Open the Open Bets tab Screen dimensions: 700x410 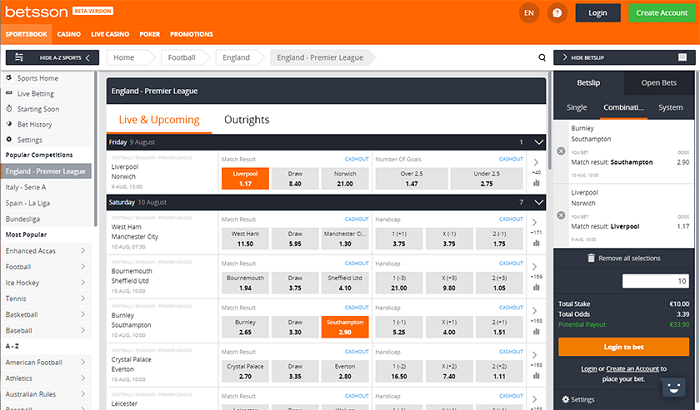(x=659, y=82)
